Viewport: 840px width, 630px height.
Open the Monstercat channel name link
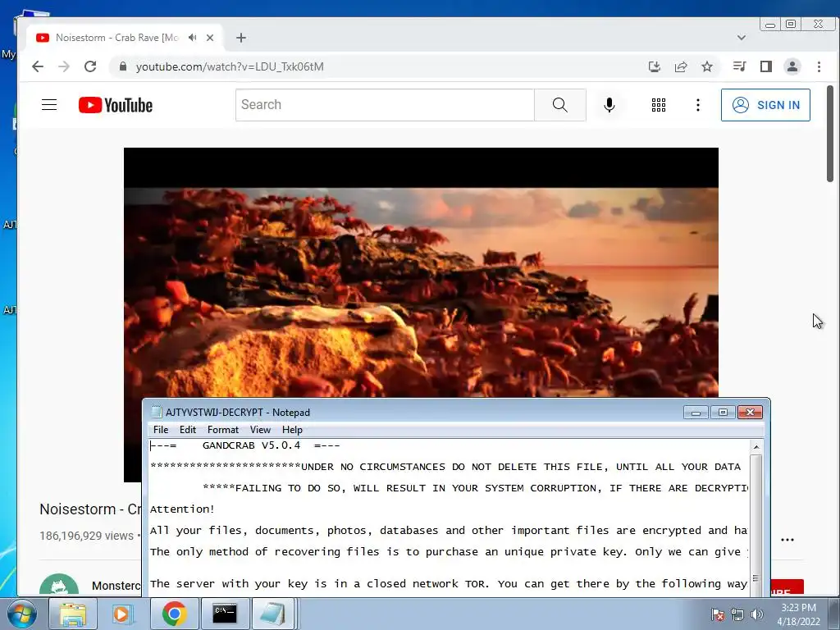(x=116, y=586)
